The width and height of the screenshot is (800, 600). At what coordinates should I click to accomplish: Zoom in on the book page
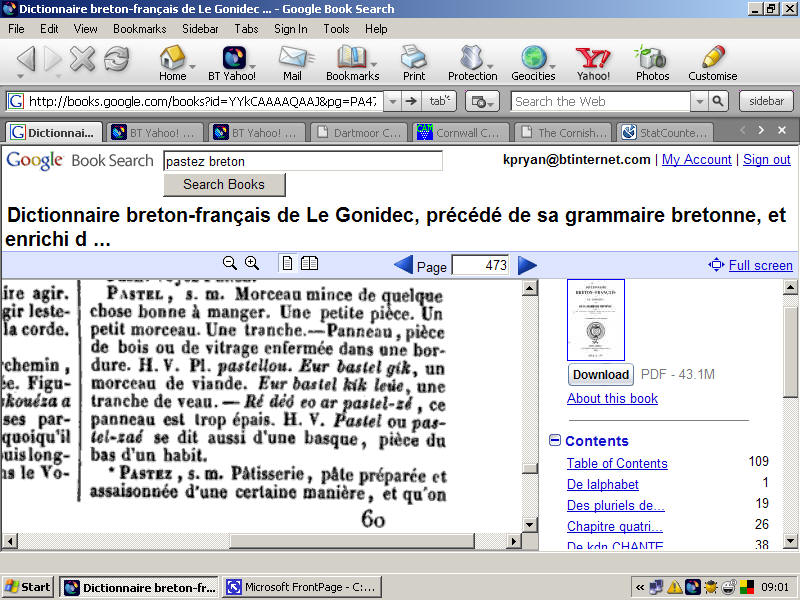252,263
